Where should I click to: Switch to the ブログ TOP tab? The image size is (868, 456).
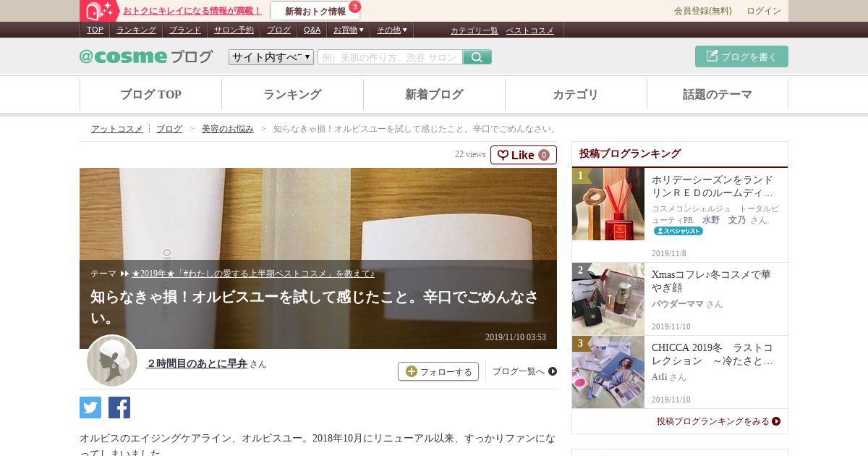point(150,94)
